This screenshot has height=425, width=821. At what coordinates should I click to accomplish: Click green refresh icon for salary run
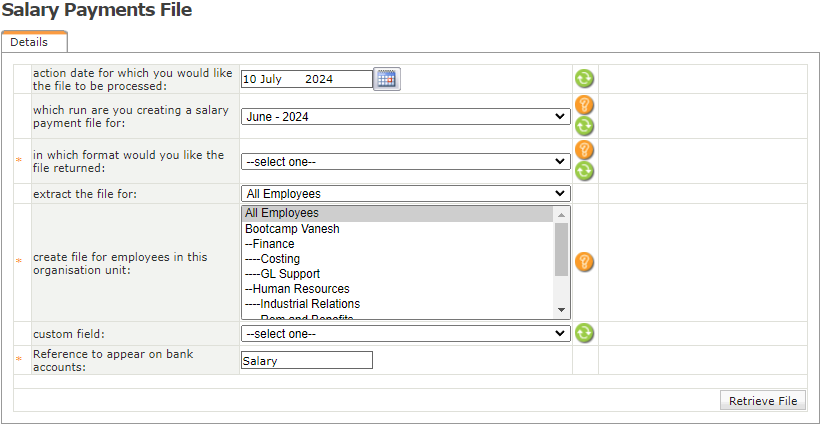click(584, 126)
